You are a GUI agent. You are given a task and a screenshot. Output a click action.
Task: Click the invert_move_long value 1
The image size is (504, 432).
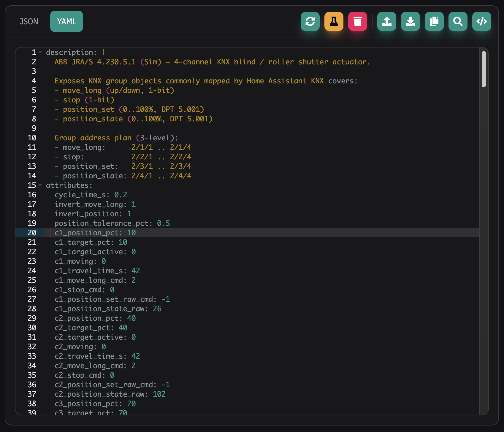click(134, 204)
